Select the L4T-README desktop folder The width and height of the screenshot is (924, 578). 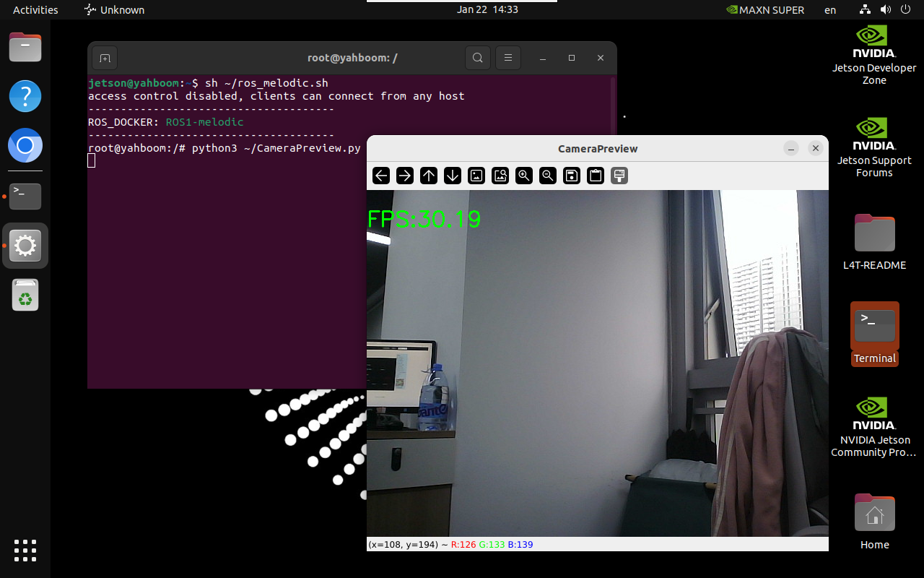[874, 241]
